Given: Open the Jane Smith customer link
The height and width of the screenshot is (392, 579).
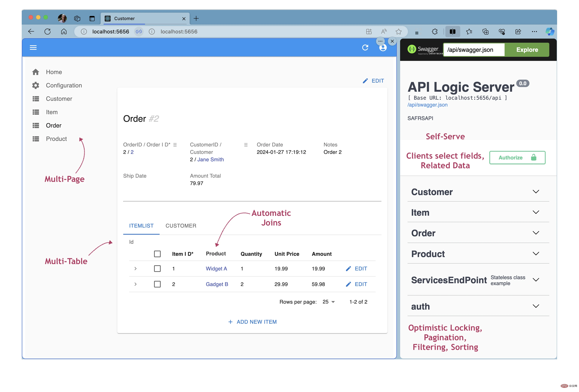Looking at the screenshot, I should pyautogui.click(x=210, y=159).
